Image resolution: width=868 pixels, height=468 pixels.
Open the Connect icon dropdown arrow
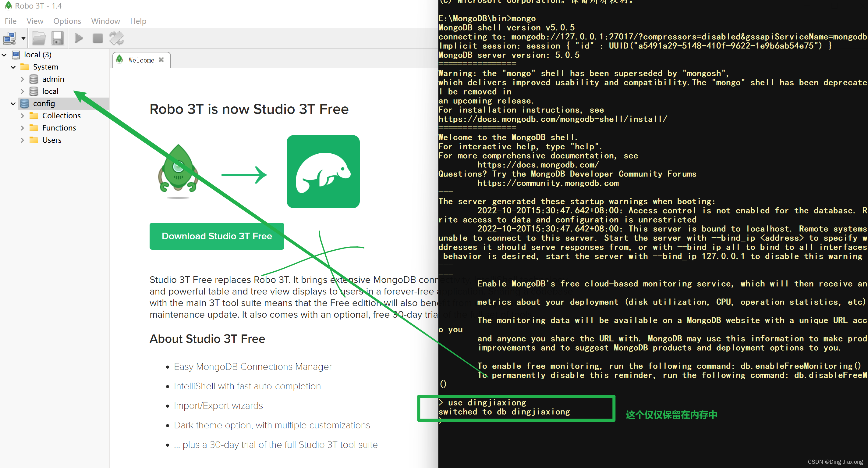click(x=23, y=38)
